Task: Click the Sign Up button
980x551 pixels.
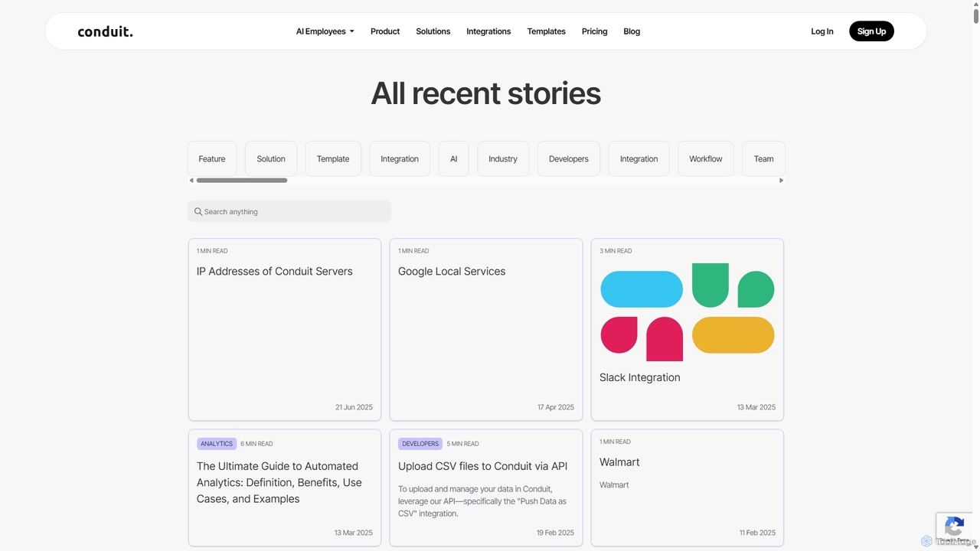Action: pos(871,31)
